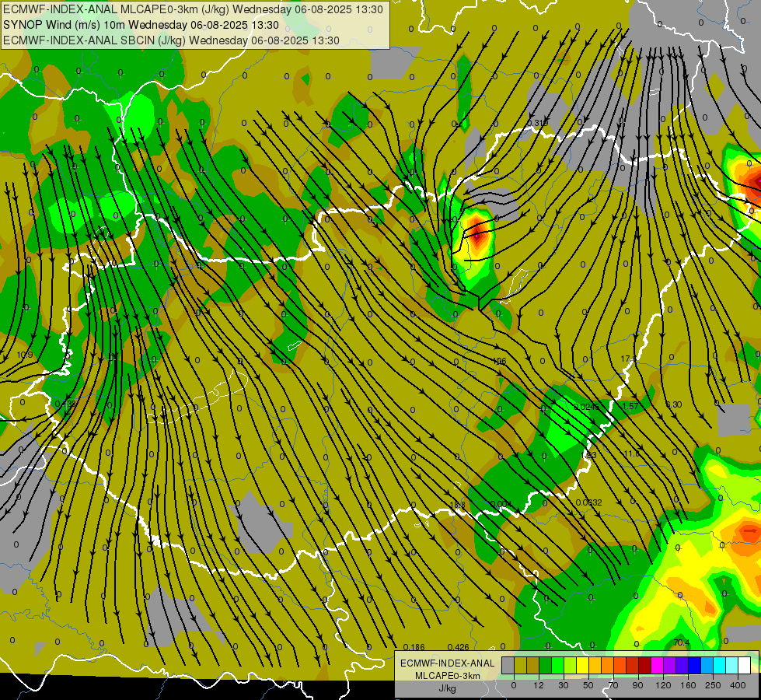Click the map value '17.4'
The height and width of the screenshot is (700, 761).
tap(629, 359)
